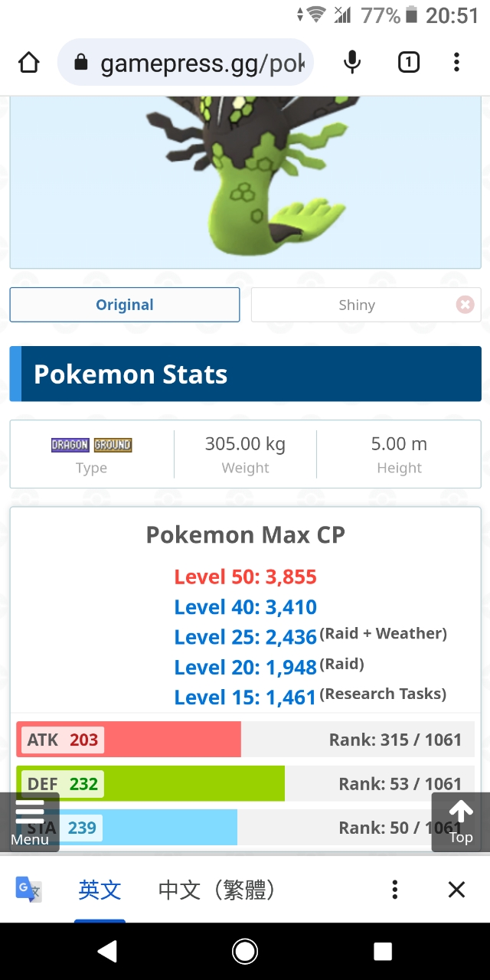Tap the gamepress.gg URL address bar
The image size is (490, 980).
coord(185,63)
